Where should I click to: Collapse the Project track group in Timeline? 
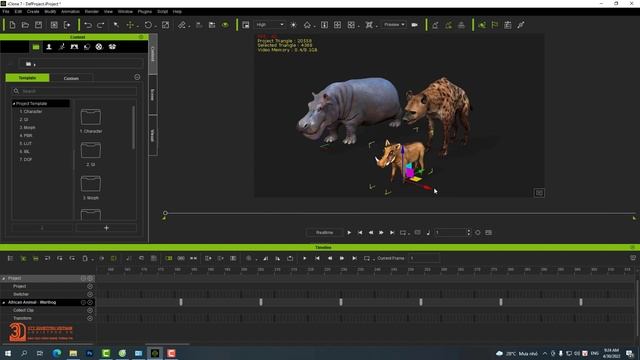pyautogui.click(x=4, y=278)
